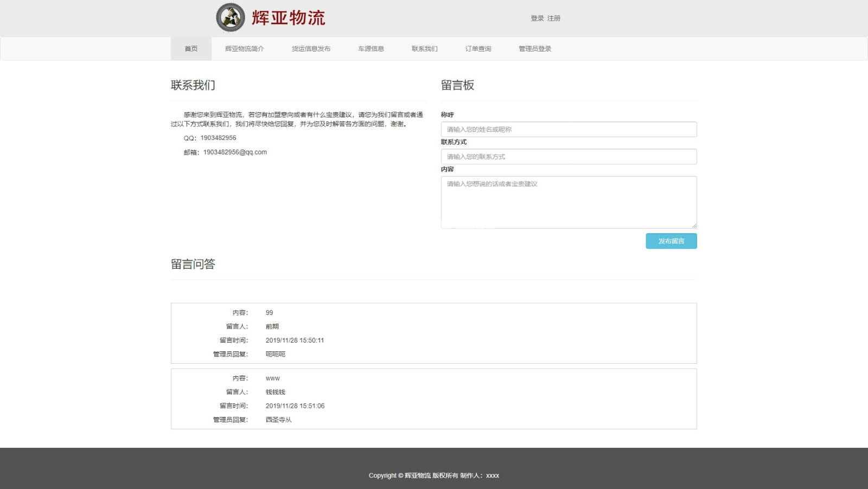Click the QQ number 1903482956
The height and width of the screenshot is (489, 868).
click(218, 138)
